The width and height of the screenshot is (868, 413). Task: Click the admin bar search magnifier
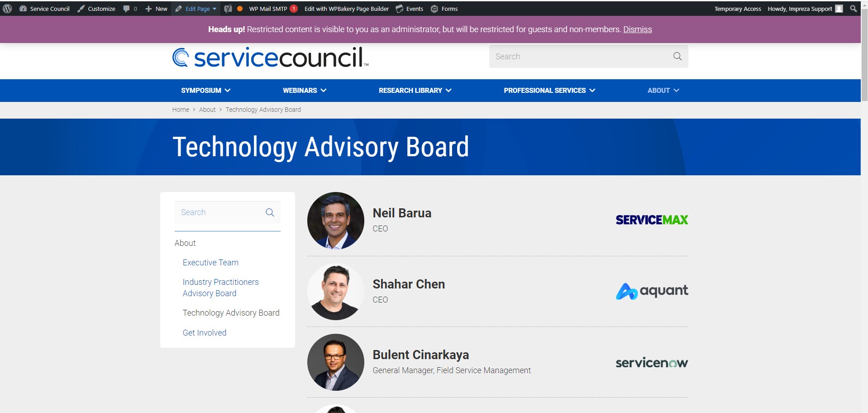pos(854,8)
